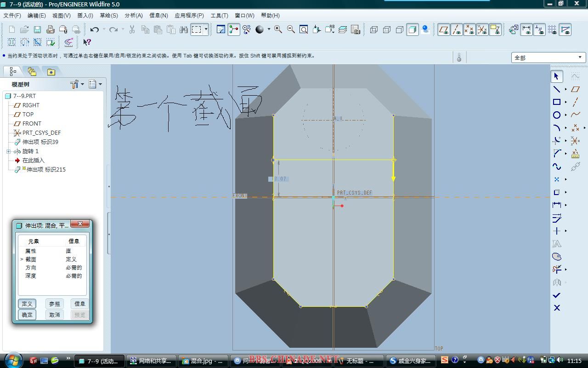Open the 全部 selection filter dropdown
The width and height of the screenshot is (588, 368).
(x=579, y=57)
